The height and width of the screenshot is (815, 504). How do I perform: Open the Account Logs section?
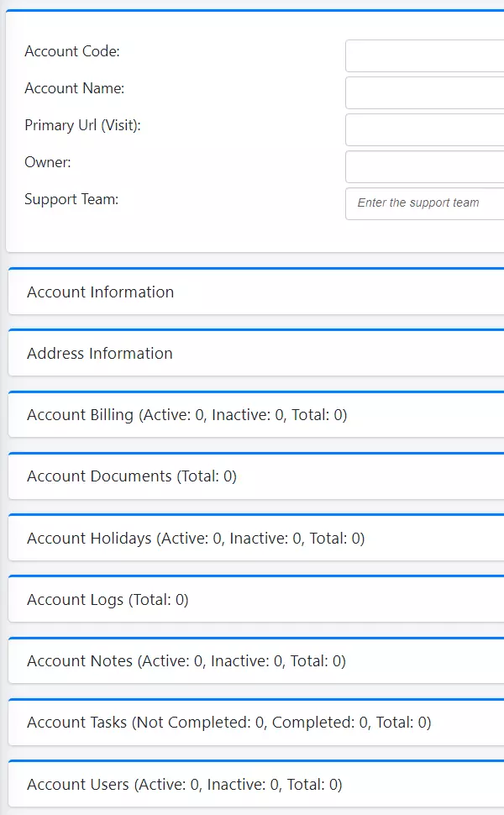(256, 599)
